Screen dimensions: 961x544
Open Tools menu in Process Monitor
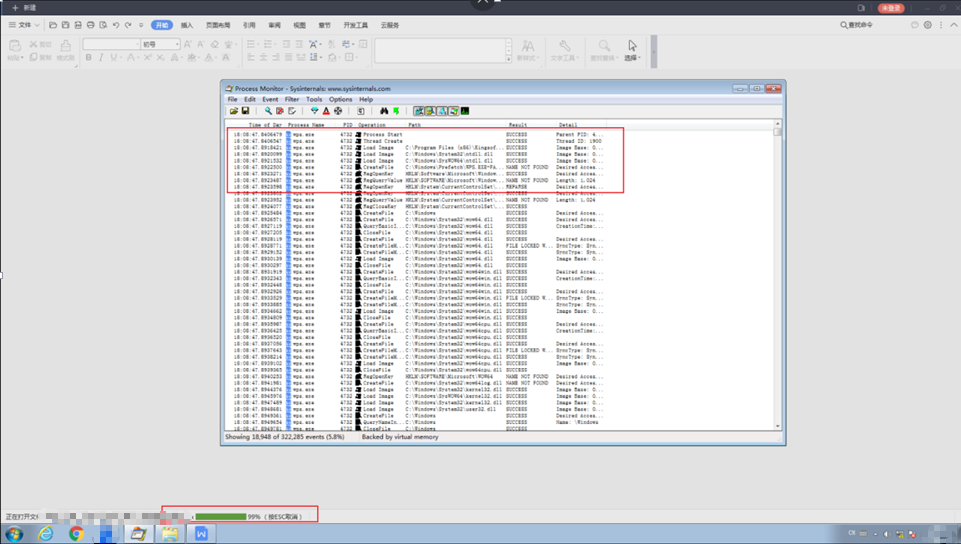click(314, 99)
